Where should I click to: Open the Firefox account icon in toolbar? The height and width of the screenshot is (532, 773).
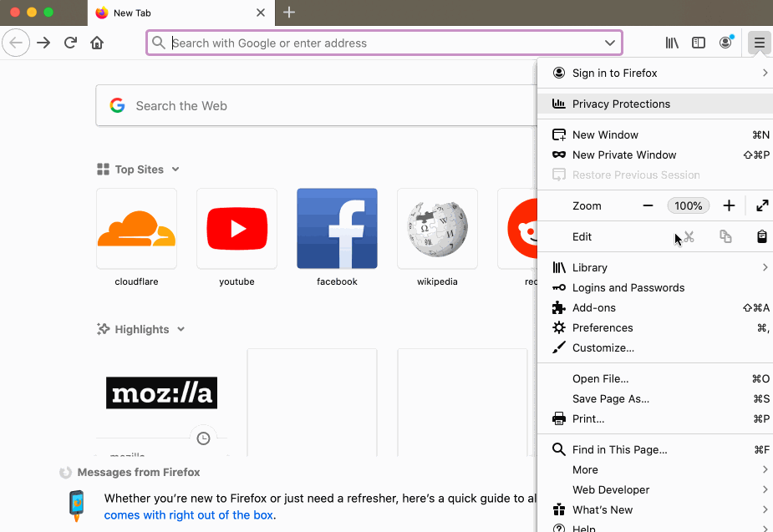725,43
